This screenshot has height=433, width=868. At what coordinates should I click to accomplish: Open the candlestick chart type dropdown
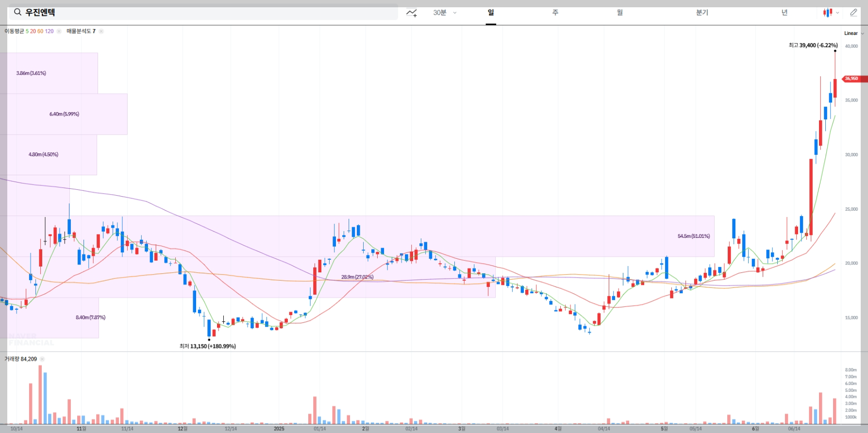point(831,13)
